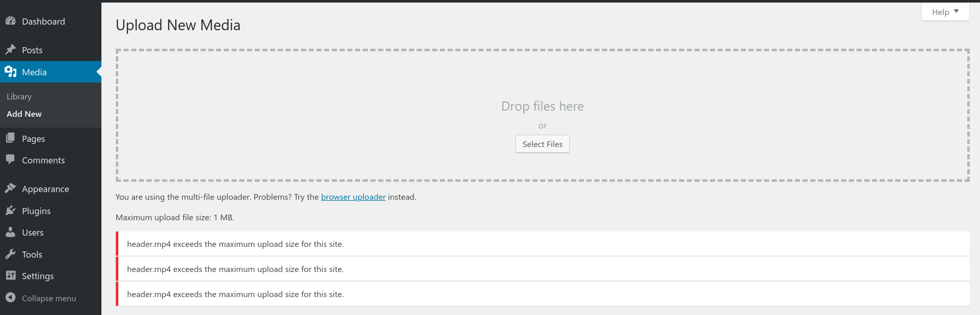Click the Maximum upload file size text
Screen dimensions: 980x315
point(175,217)
